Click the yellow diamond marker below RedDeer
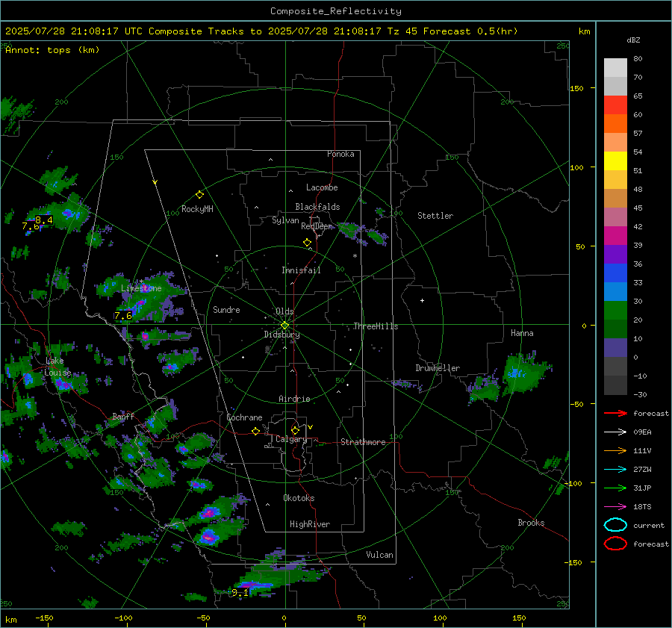The height and width of the screenshot is (628, 672). click(x=307, y=243)
